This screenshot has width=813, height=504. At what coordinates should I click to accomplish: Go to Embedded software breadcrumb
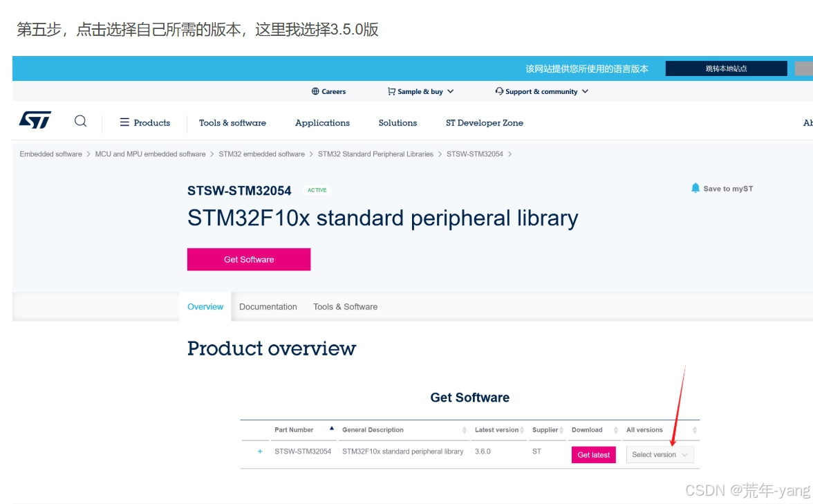click(x=51, y=154)
